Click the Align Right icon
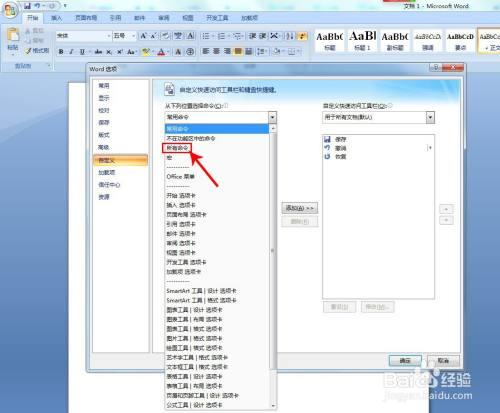The height and width of the screenshot is (413, 500). 227,51
